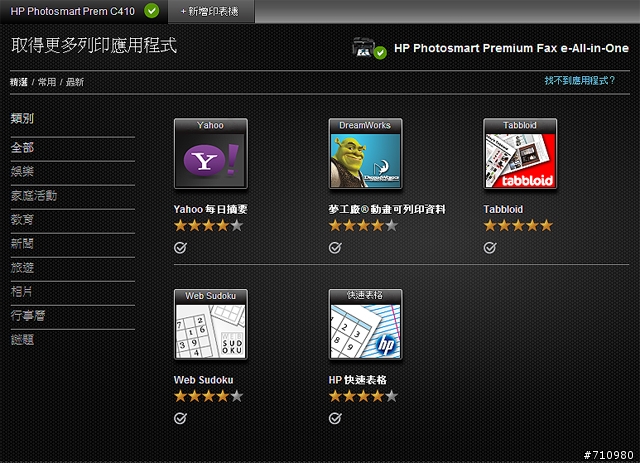Image resolution: width=640 pixels, height=463 pixels.
Task: Choose the 新聞 category
Action: (x=22, y=244)
